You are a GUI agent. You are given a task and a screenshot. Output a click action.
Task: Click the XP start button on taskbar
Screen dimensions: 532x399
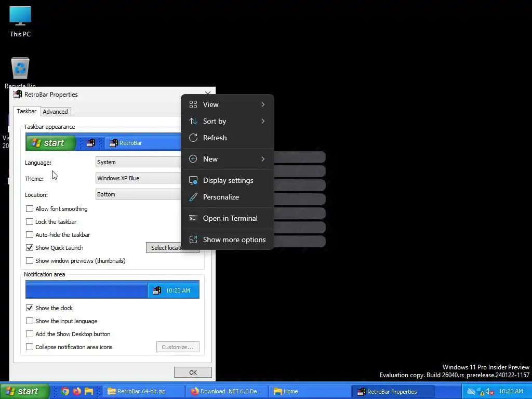[x=25, y=391]
